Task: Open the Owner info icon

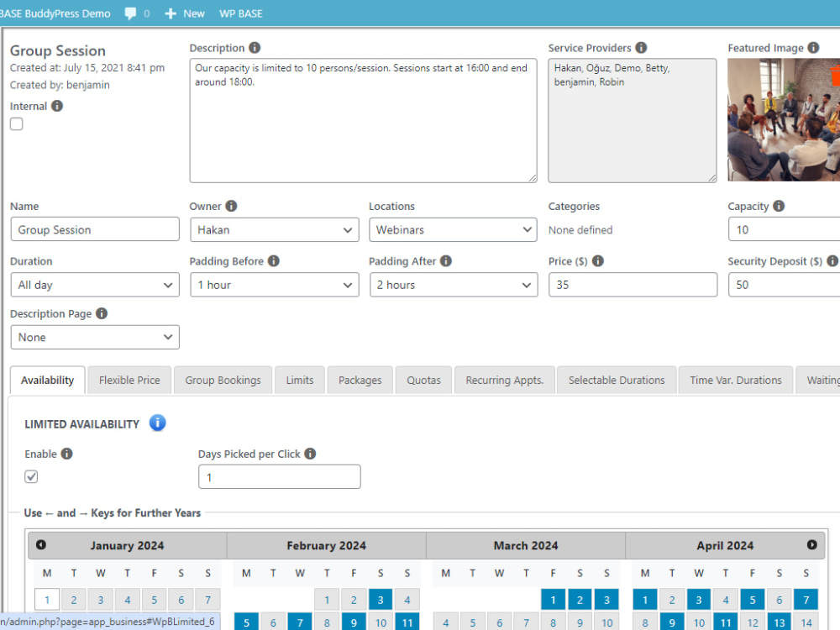Action: pyautogui.click(x=231, y=206)
